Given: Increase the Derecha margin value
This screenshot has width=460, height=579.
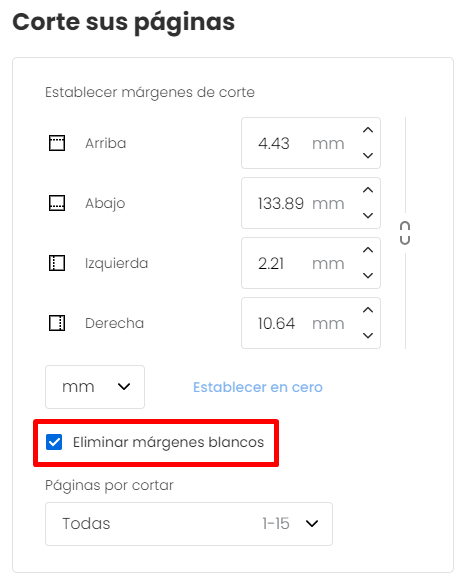Looking at the screenshot, I should click(x=368, y=310).
